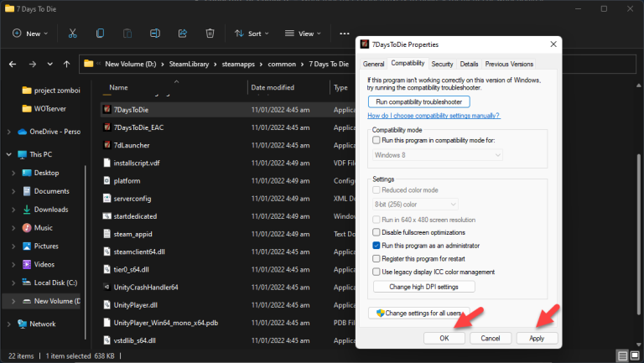Select the UnityPlayer_Win64_mono_x64.pdb file
The image size is (644, 363).
point(228,323)
